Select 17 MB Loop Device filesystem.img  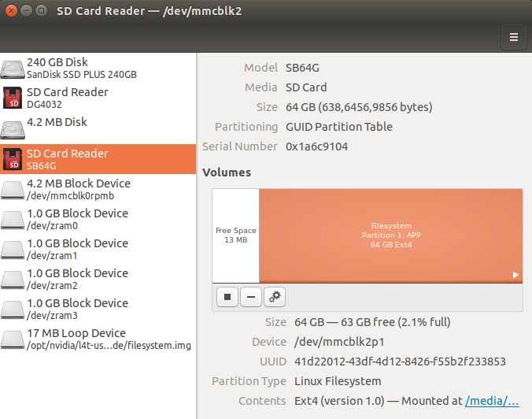coord(98,339)
